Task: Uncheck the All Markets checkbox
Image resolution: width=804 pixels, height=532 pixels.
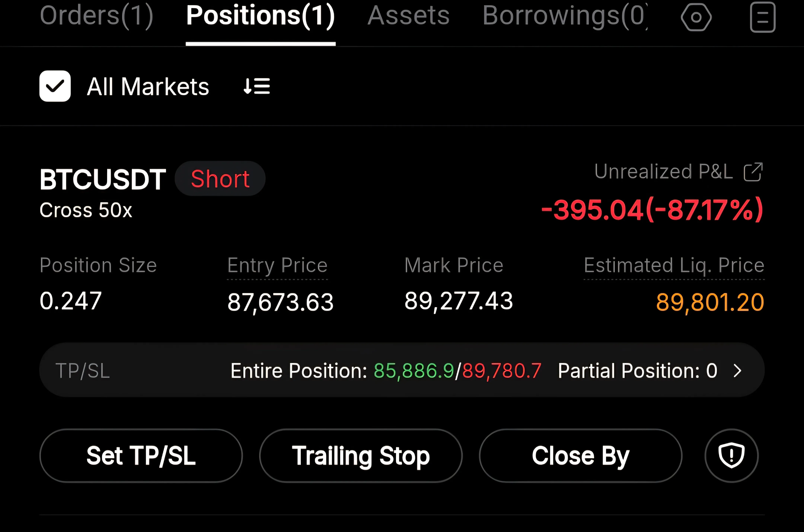Action: [x=55, y=86]
